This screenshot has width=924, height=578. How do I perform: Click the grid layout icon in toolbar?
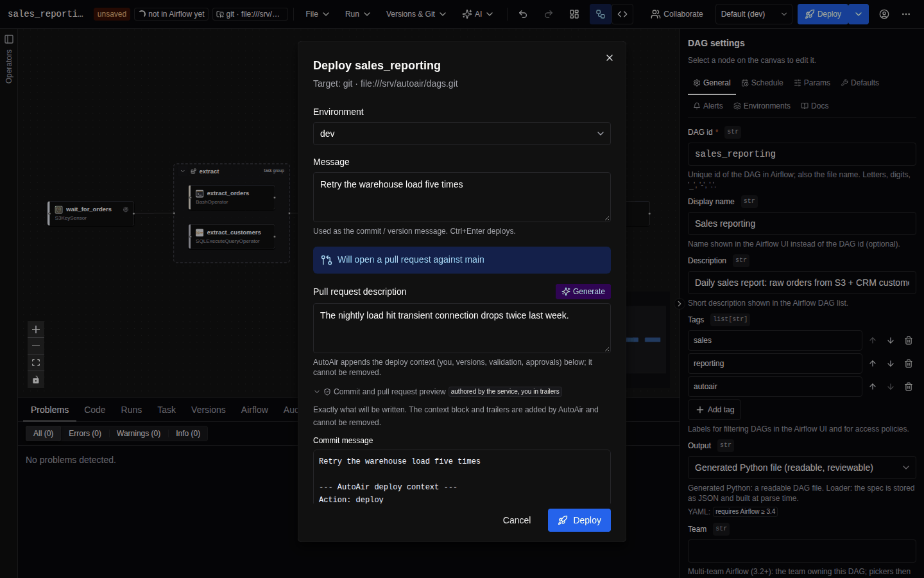(x=574, y=14)
